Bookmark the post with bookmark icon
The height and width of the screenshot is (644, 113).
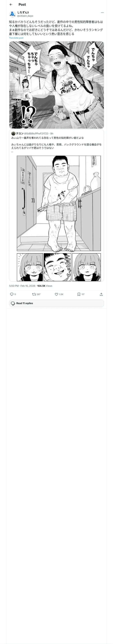point(79,294)
